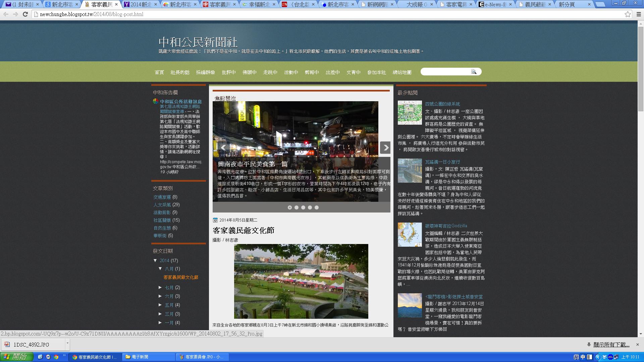644x362 pixels.
Task: Click the Godzilla post map thumbnail
Action: click(x=410, y=235)
